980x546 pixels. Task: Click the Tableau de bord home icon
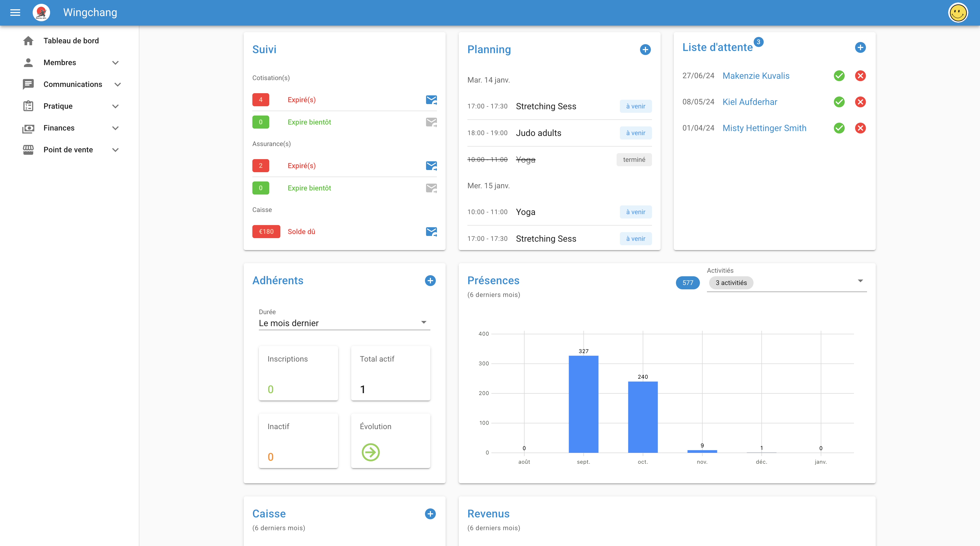28,41
